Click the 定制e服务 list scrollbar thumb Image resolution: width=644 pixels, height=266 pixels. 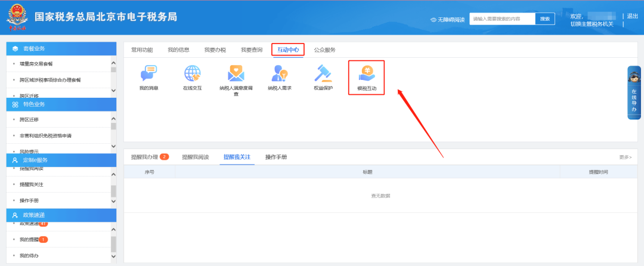[114, 191]
